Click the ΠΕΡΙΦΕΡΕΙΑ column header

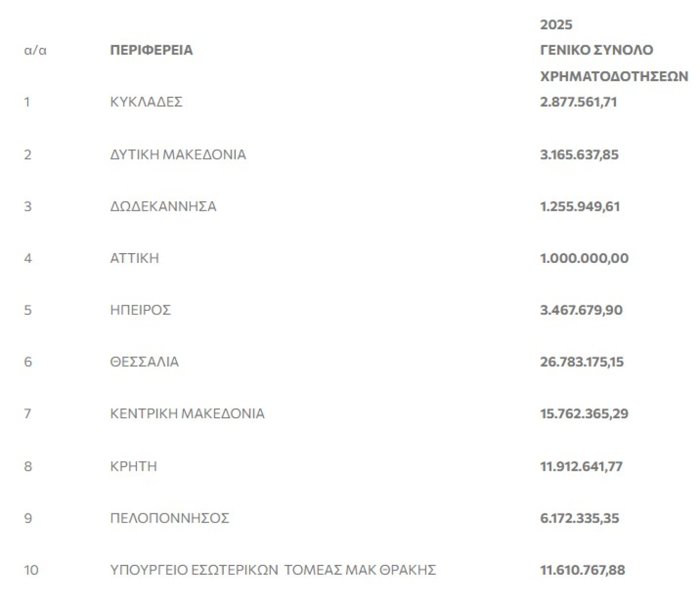pyautogui.click(x=151, y=50)
